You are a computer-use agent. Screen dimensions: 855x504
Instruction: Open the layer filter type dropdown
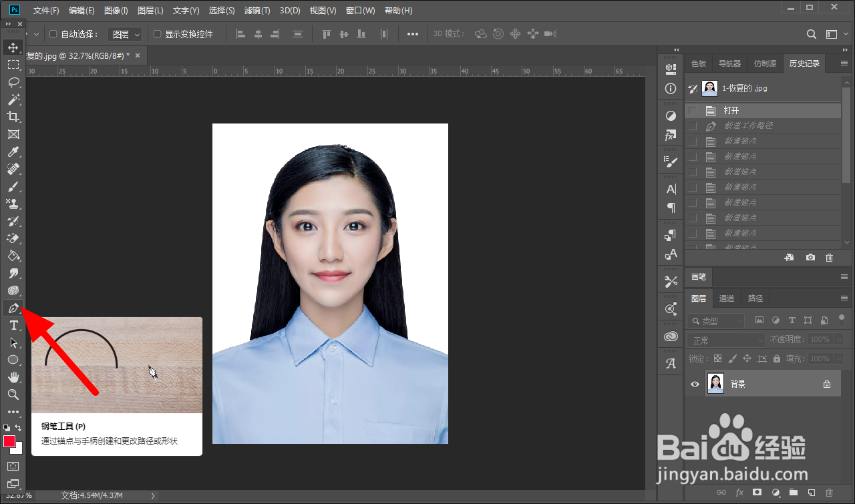716,321
